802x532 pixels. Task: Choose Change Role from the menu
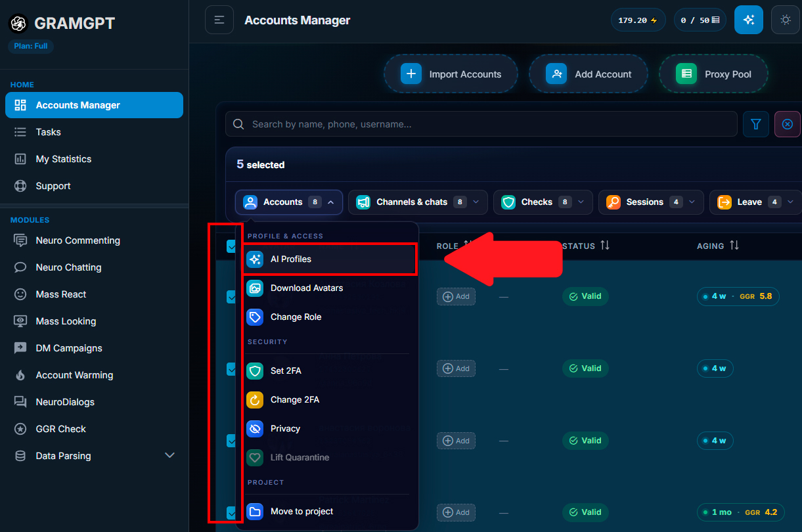327,317
